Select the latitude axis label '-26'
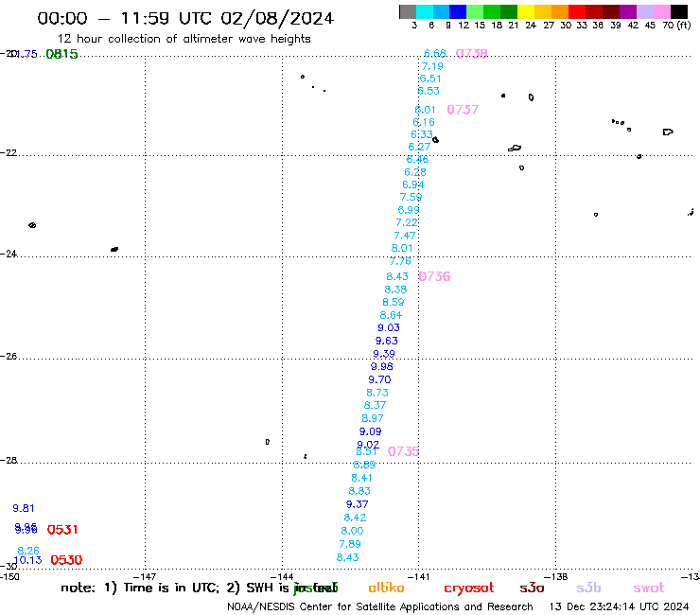Viewport: 700px width, 615px height. click(x=9, y=357)
